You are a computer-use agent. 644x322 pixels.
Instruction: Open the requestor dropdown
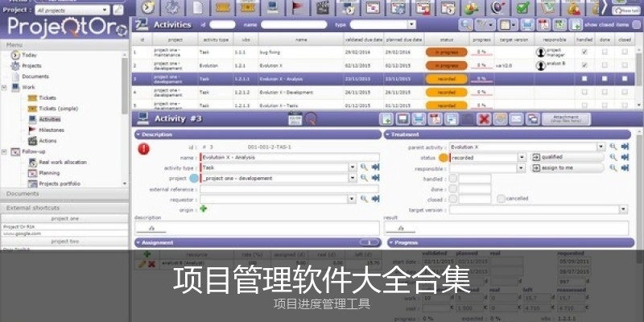click(x=352, y=199)
